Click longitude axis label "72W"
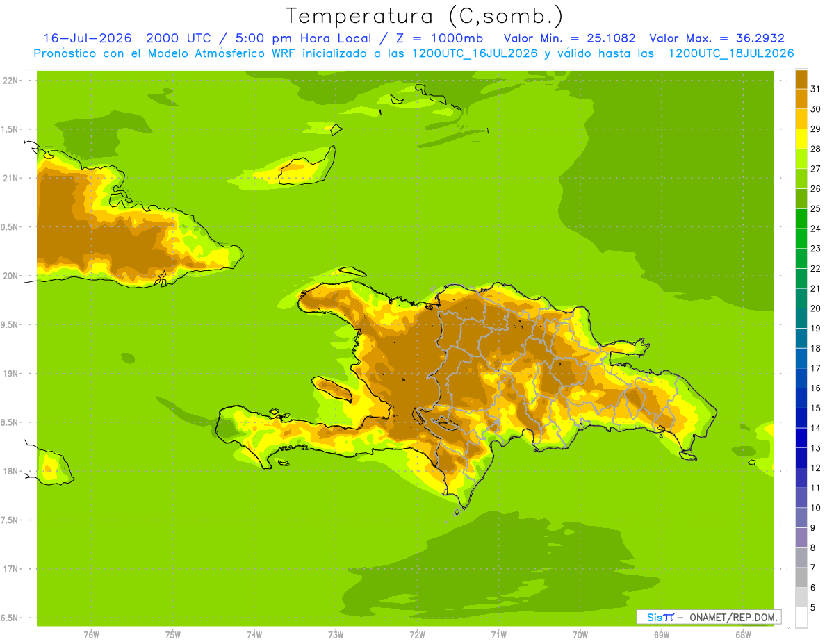 (x=417, y=635)
